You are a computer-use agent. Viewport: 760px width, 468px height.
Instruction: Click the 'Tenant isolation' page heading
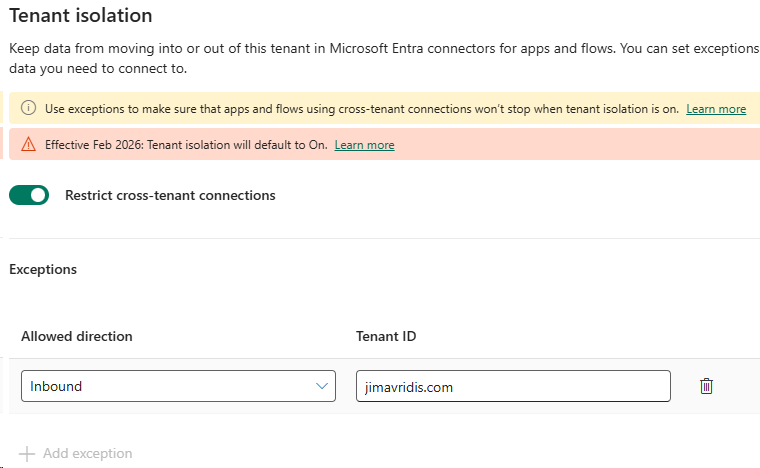(81, 16)
